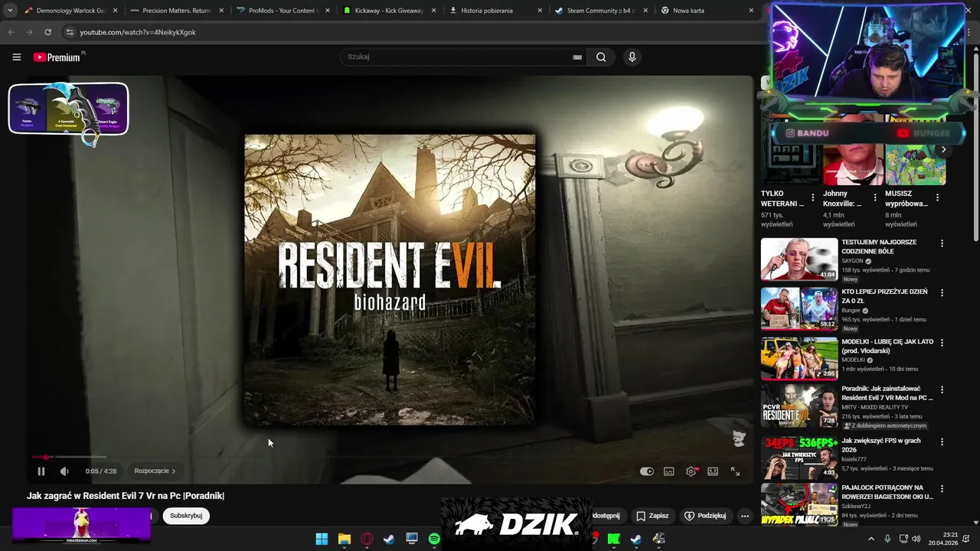Close the Kickaway tab
The height and width of the screenshot is (551, 980).
click(433, 11)
